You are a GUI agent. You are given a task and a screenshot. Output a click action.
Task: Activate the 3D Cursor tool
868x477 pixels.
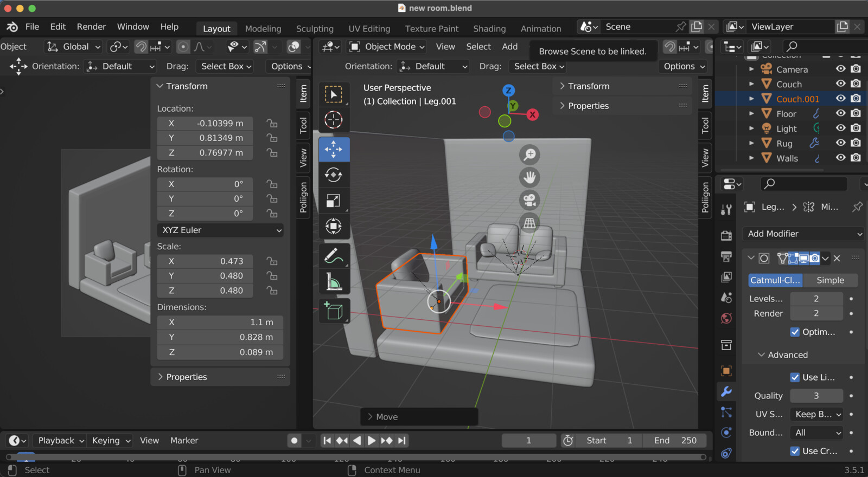click(x=334, y=120)
